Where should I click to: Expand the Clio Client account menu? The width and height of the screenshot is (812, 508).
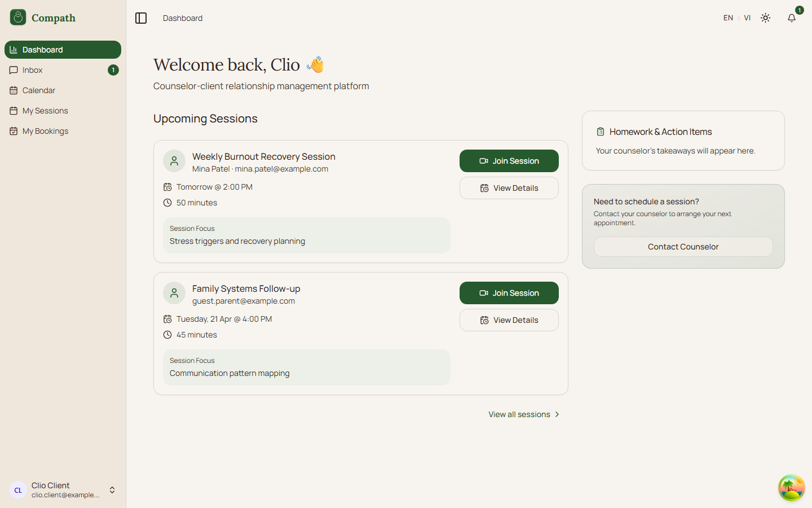[x=112, y=490]
